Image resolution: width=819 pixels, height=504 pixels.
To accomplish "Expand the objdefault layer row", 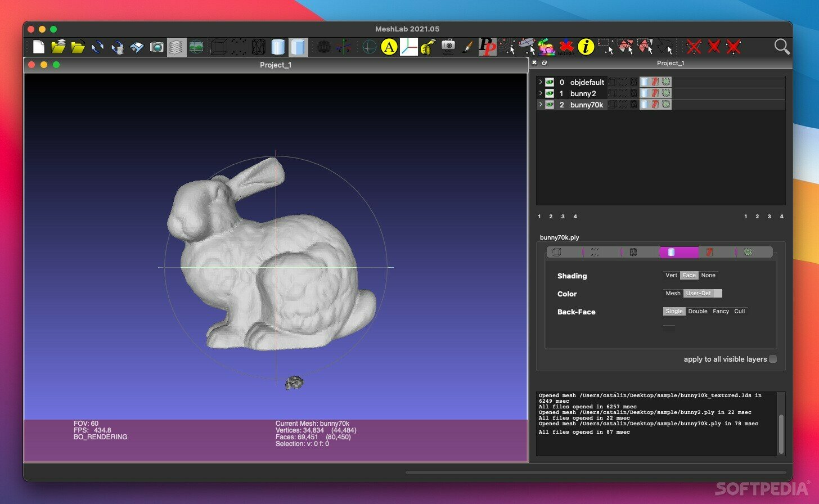I will click(x=541, y=82).
